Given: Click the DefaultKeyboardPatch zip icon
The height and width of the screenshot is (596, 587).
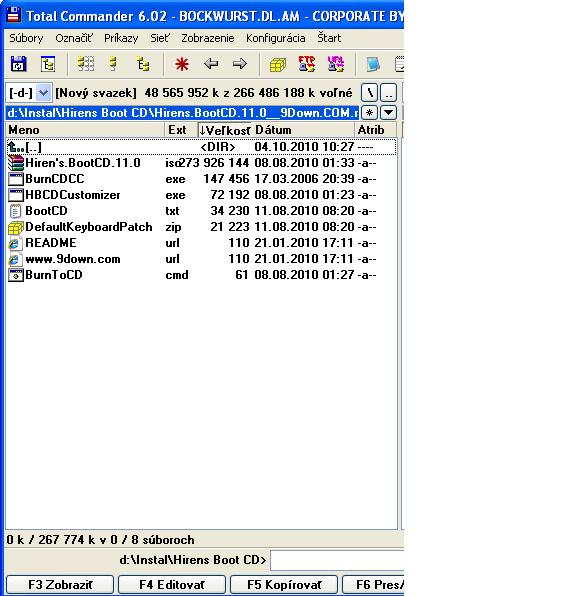Looking at the screenshot, I should click(16, 227).
